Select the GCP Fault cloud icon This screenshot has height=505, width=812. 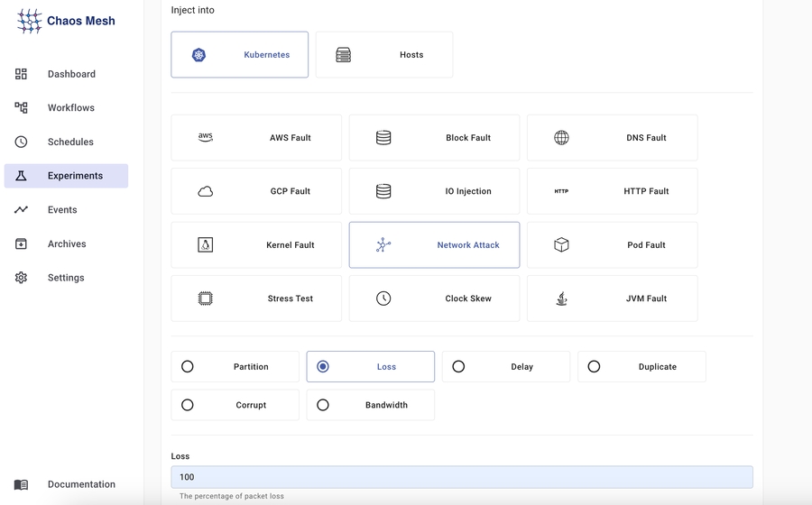[206, 191]
